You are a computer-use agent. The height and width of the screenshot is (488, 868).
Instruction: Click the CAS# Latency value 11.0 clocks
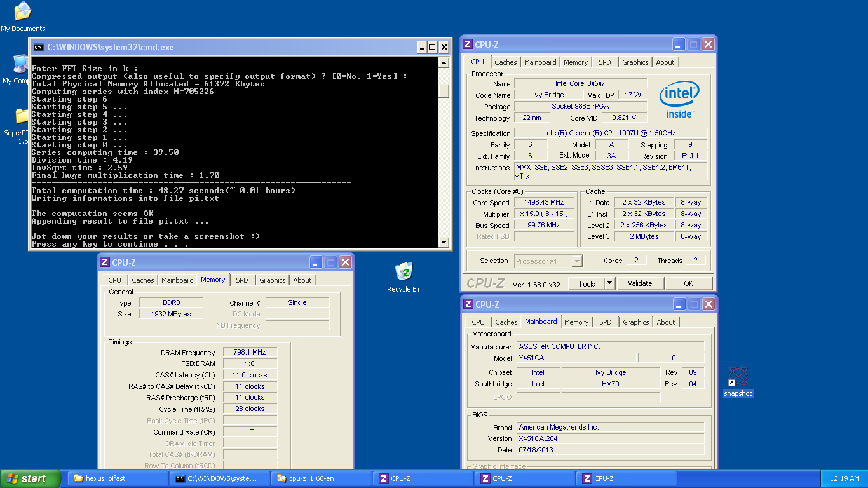250,375
